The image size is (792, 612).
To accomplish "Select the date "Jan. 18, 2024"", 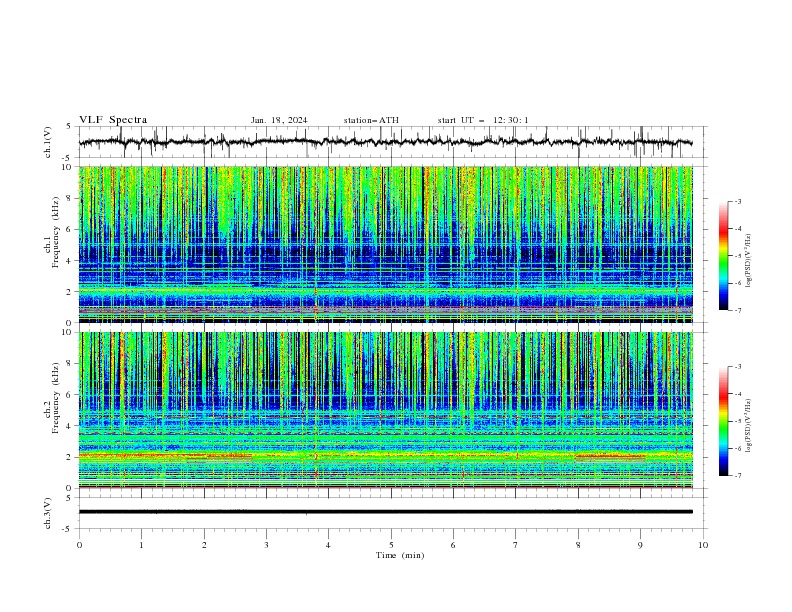I will point(279,120).
